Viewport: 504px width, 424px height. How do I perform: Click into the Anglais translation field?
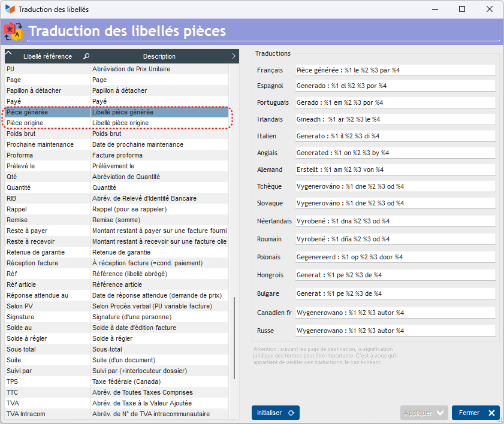[395, 153]
